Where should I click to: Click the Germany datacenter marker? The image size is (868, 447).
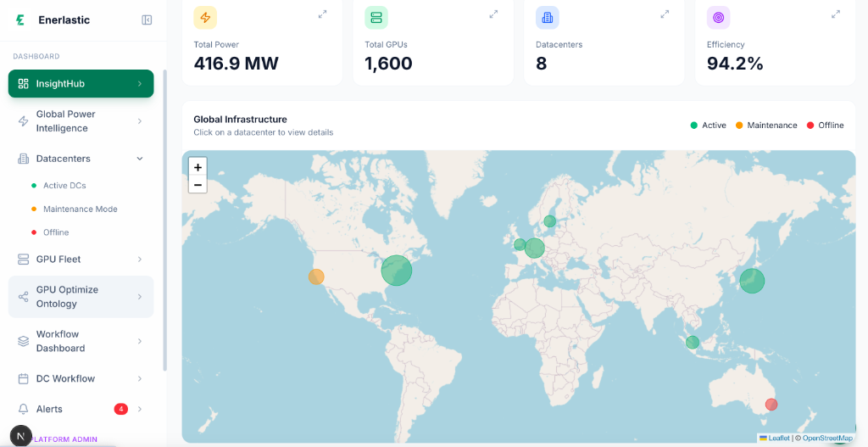pyautogui.click(x=534, y=249)
